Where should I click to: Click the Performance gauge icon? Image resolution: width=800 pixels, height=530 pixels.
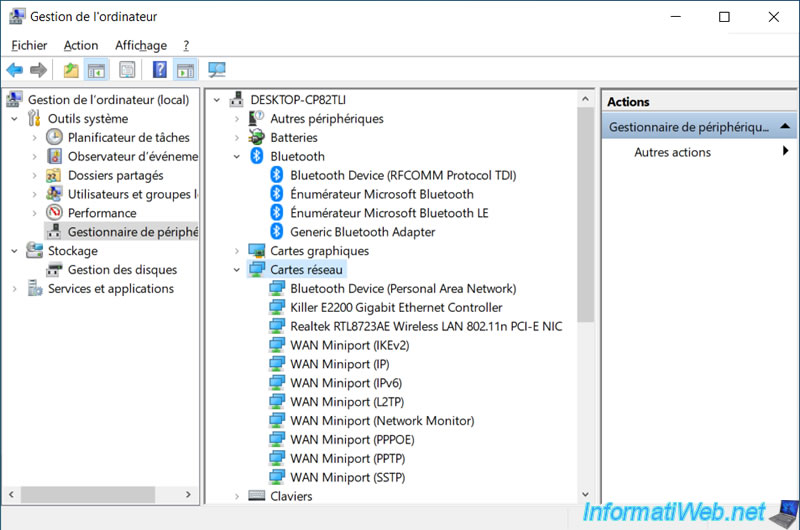click(54, 213)
